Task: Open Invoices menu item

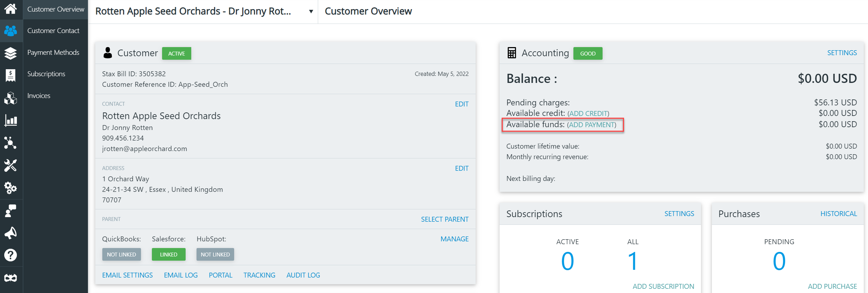Action: point(39,96)
